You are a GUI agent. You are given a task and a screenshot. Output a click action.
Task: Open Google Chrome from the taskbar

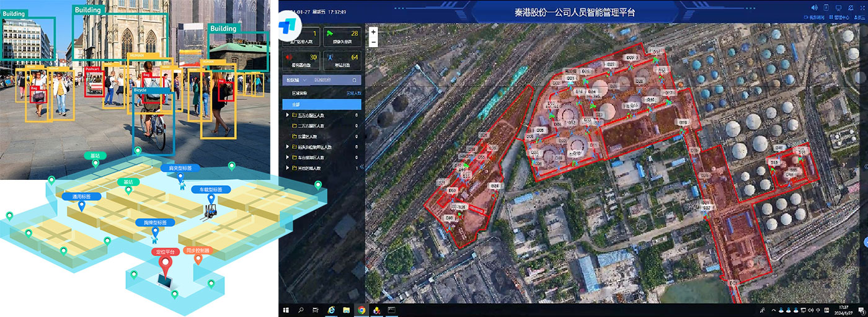[x=361, y=310]
